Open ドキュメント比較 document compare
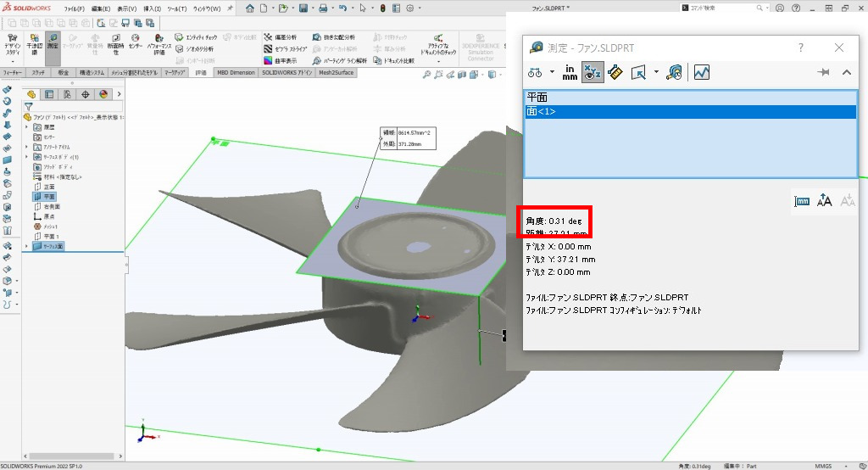Image resolution: width=868 pixels, height=470 pixels. (x=393, y=60)
